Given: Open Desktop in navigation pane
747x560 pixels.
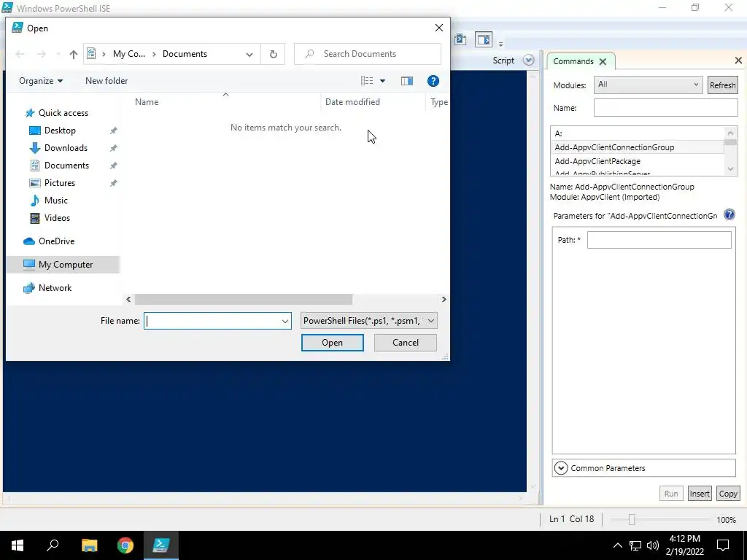Looking at the screenshot, I should [x=60, y=131].
